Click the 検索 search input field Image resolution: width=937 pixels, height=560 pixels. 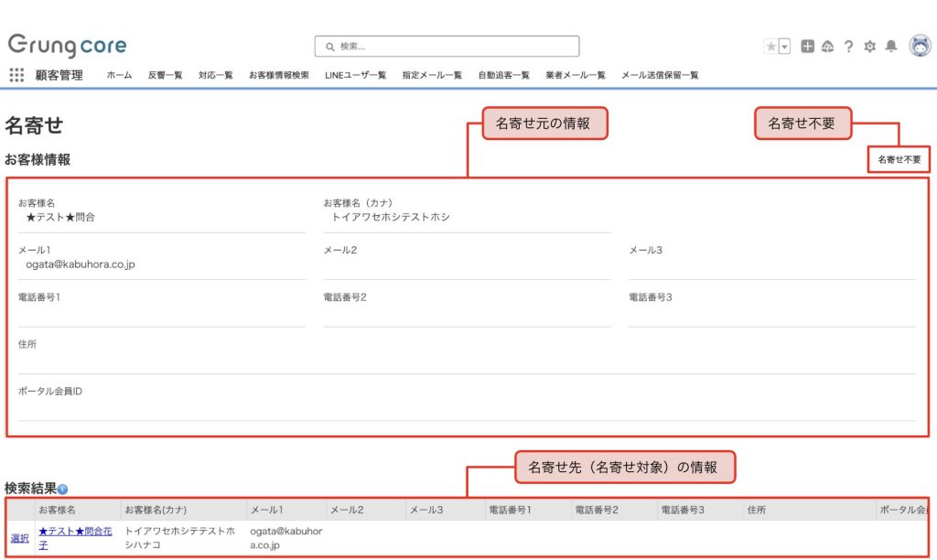tap(447, 47)
